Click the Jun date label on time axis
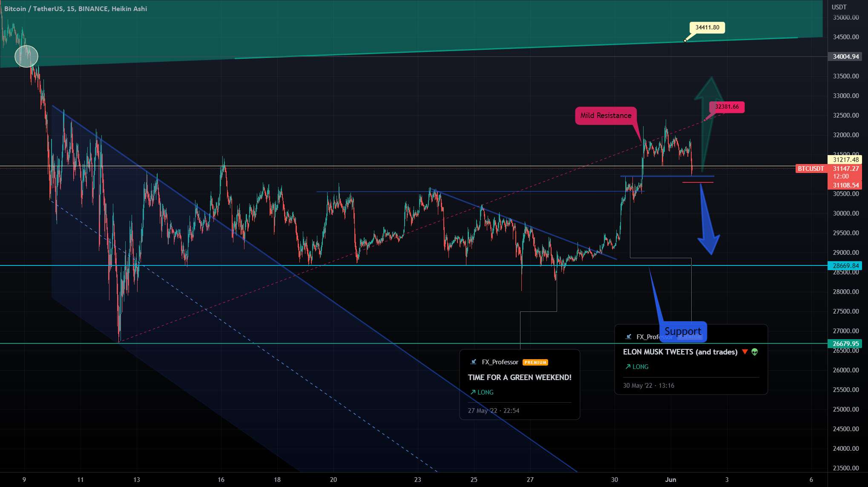The width and height of the screenshot is (868, 487). 671,480
